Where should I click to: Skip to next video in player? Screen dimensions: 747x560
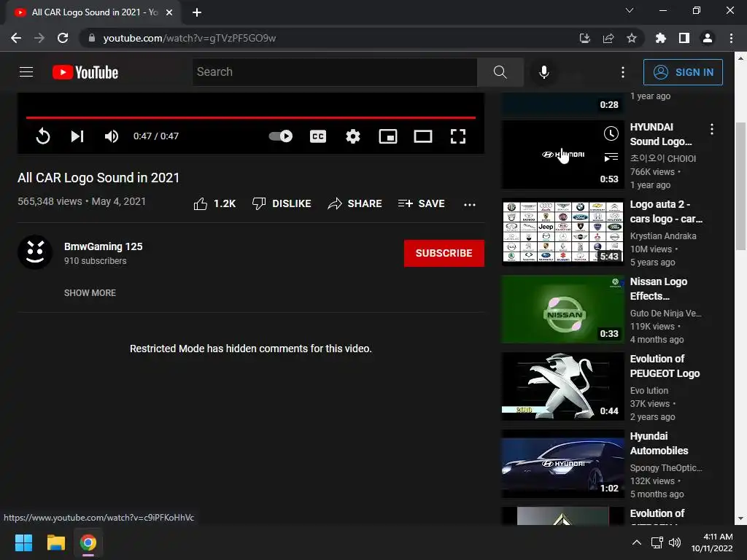(77, 136)
